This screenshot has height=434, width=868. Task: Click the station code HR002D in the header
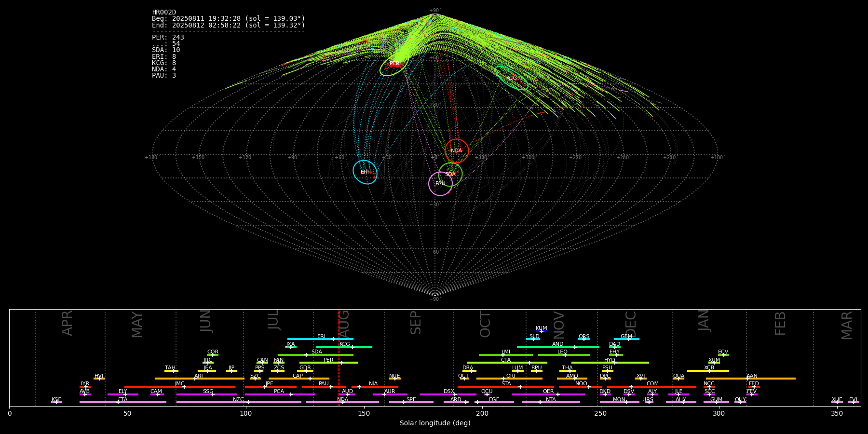[164, 13]
